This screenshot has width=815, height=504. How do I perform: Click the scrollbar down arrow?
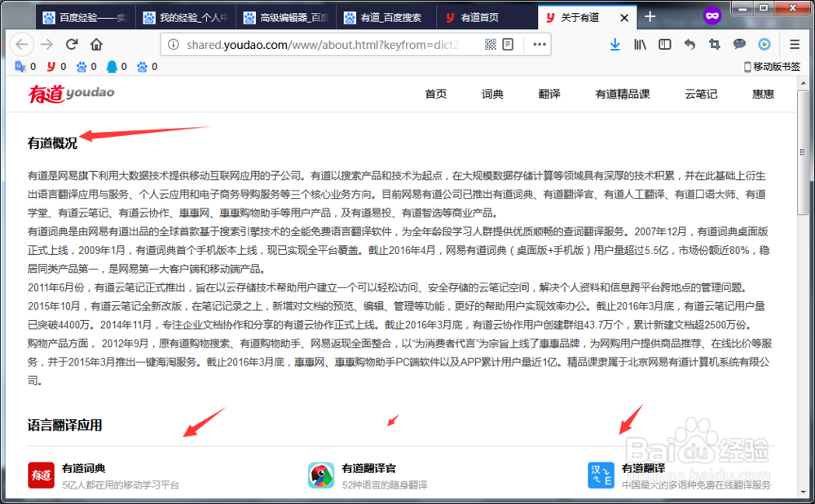803,491
